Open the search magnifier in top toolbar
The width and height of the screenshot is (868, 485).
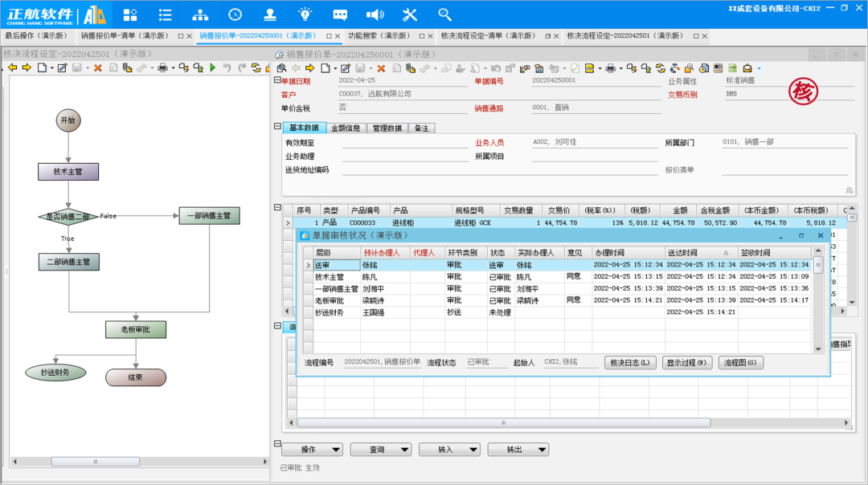[x=444, y=14]
